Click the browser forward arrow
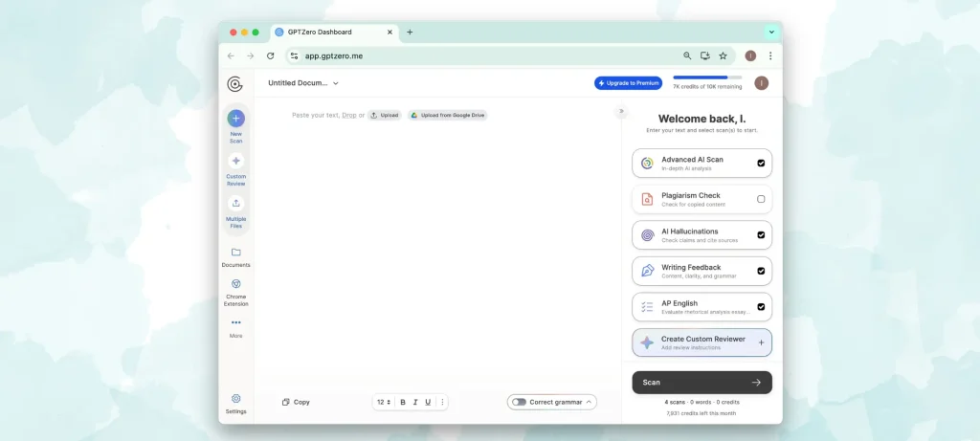Viewport: 980px width, 441px height. pyautogui.click(x=250, y=55)
